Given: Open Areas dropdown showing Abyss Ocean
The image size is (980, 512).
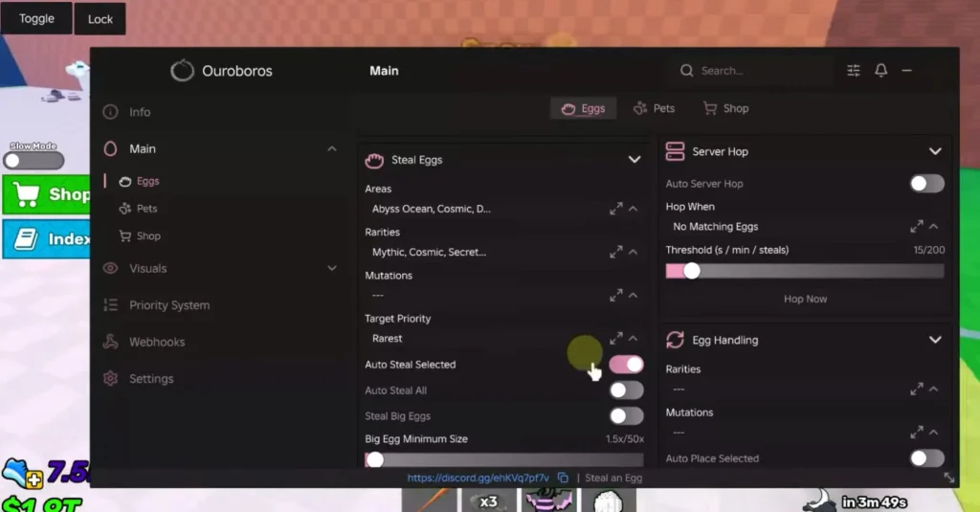Looking at the screenshot, I should (x=503, y=209).
